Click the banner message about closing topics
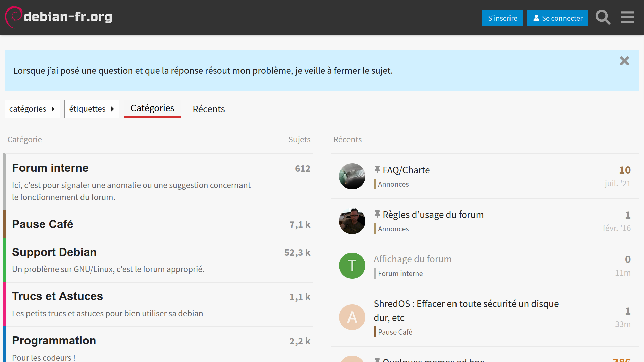The height and width of the screenshot is (362, 644). [x=203, y=71]
